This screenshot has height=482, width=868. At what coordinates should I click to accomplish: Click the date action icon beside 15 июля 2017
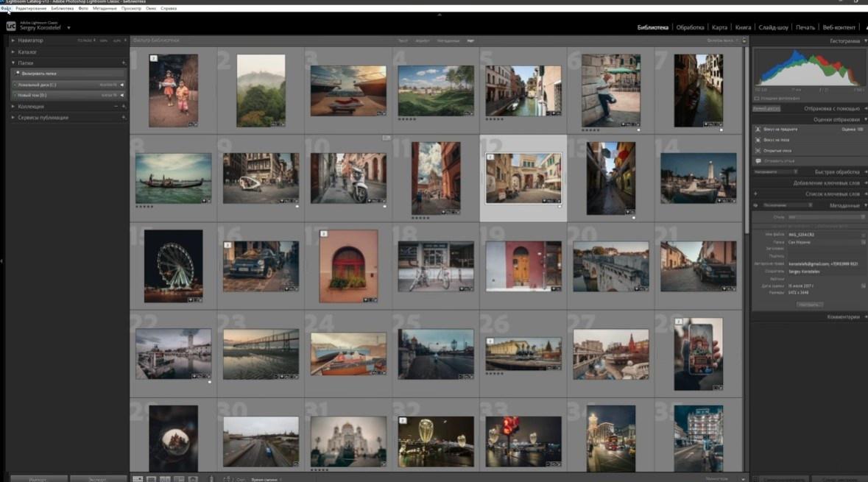point(863,286)
